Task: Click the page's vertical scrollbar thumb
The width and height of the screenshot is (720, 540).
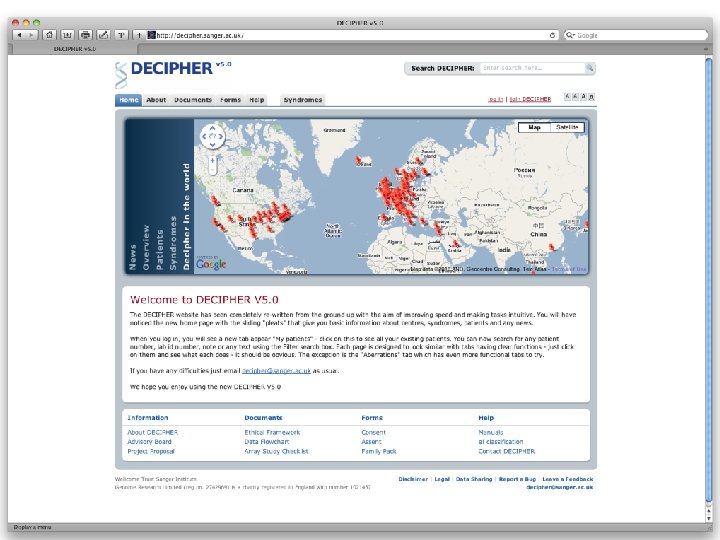Action: (x=709, y=280)
